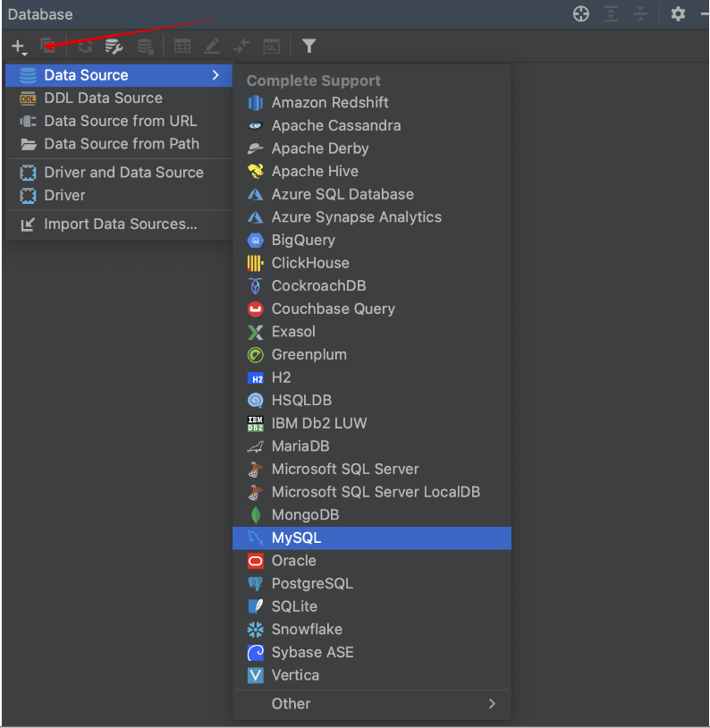Select Couchbase Query data source
This screenshot has height=728, width=710.
point(372,309)
